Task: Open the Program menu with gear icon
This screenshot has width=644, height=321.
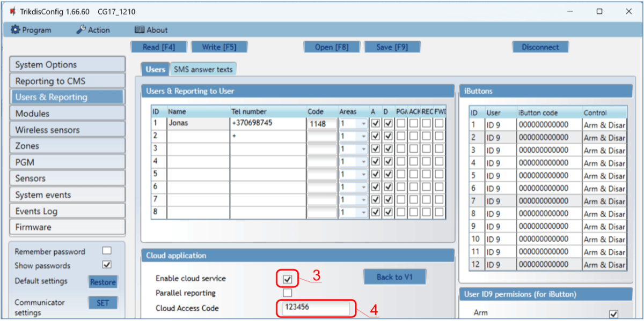Action: point(31,30)
